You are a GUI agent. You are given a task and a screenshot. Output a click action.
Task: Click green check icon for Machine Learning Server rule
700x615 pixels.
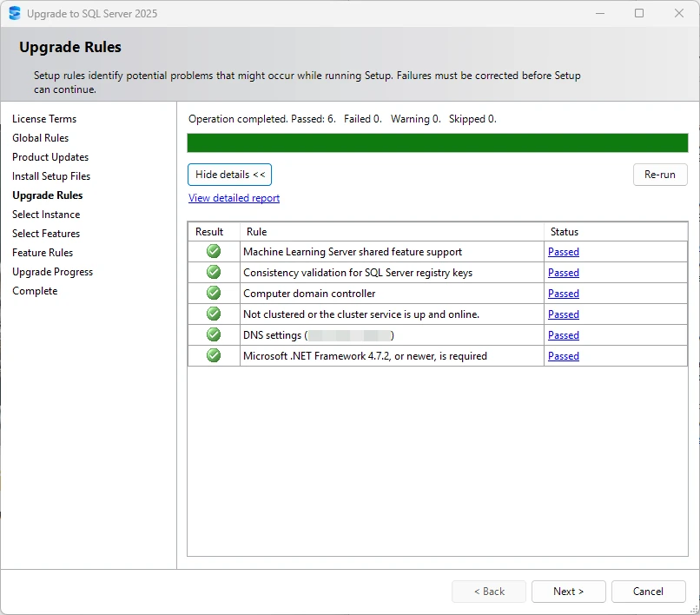click(x=214, y=251)
